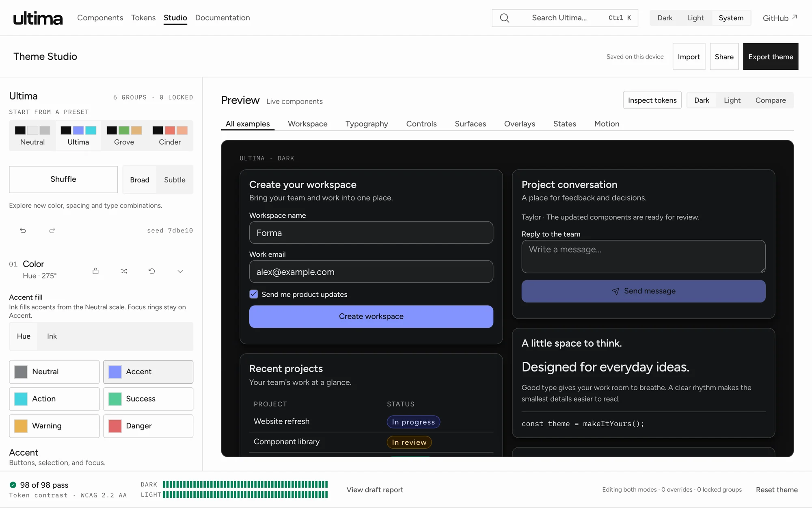
Task: Click the Ultima logo
Action: 38,18
